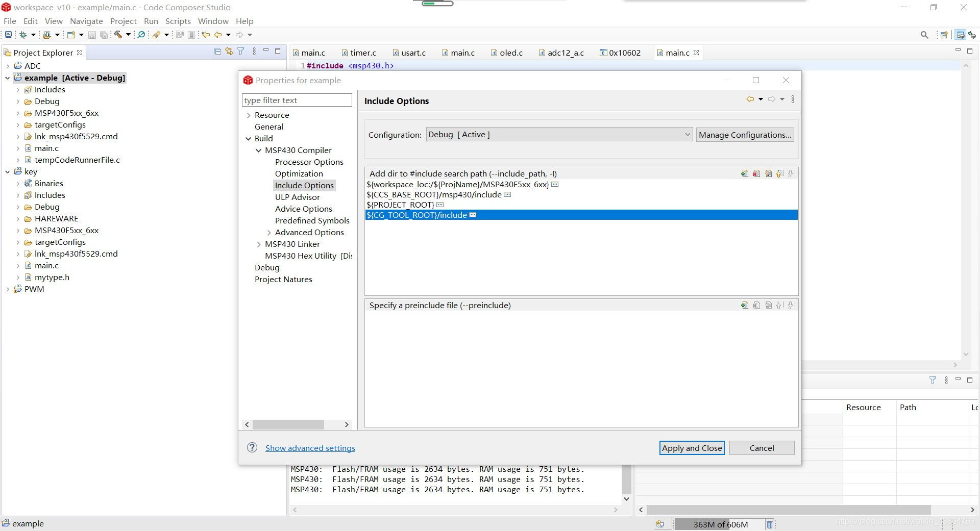Click the heap memory usage bar

(x=720, y=524)
